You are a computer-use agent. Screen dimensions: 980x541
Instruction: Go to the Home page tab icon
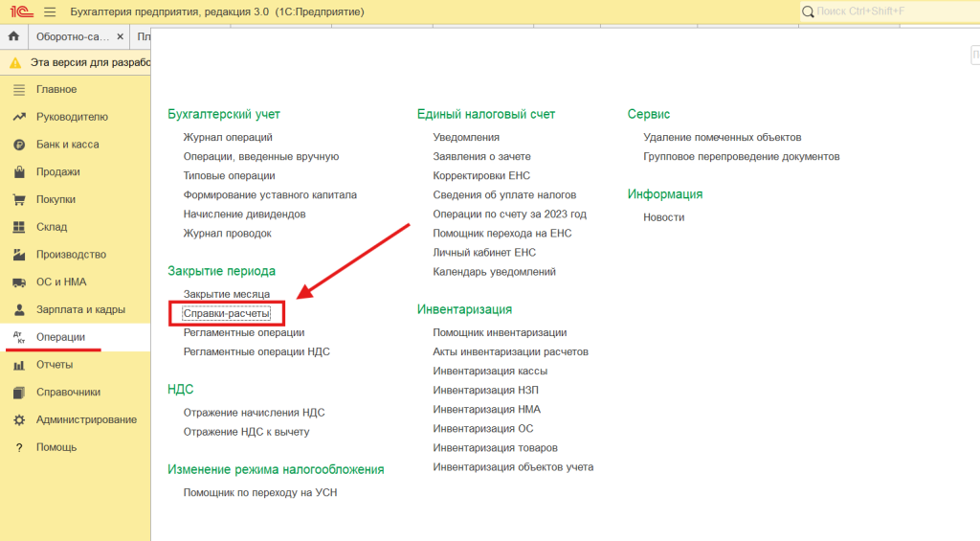coord(13,36)
